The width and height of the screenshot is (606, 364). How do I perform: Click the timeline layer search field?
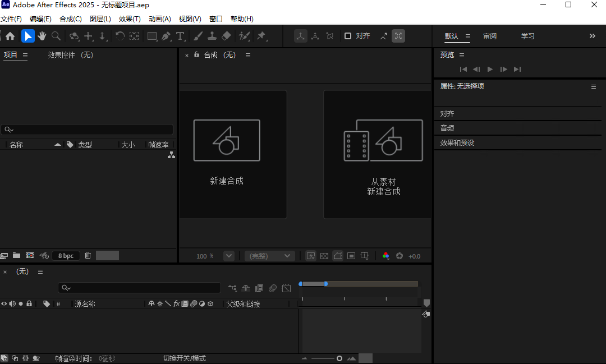coord(139,288)
